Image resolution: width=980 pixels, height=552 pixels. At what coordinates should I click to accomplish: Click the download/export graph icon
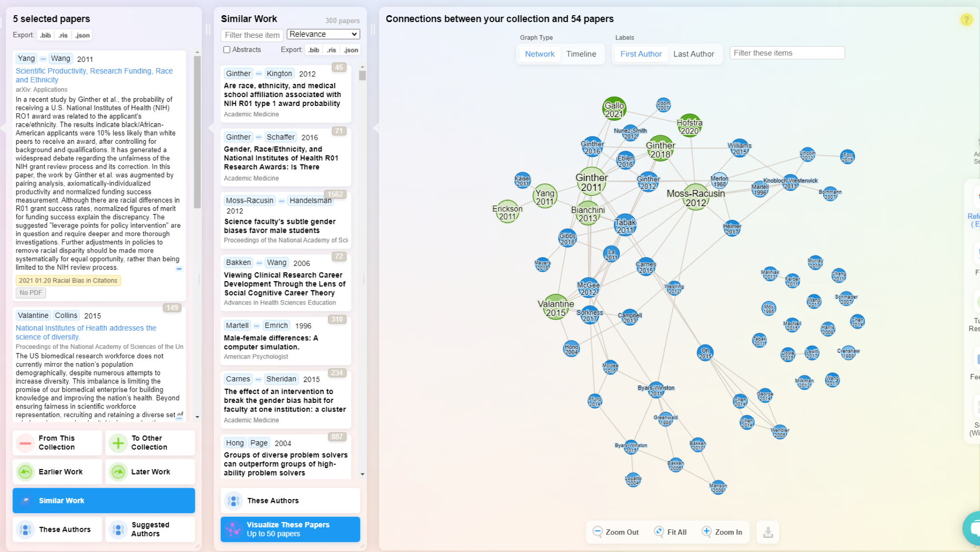[x=768, y=532]
